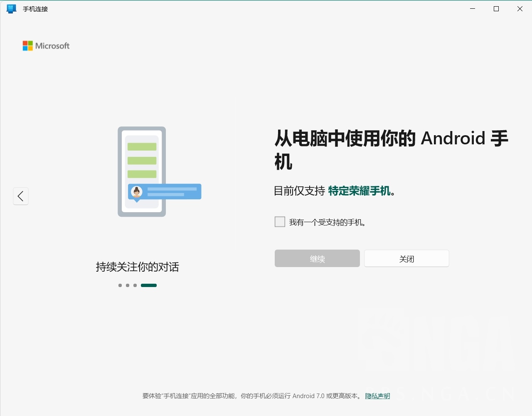
Task: Click the minimize window icon
Action: click(472, 8)
